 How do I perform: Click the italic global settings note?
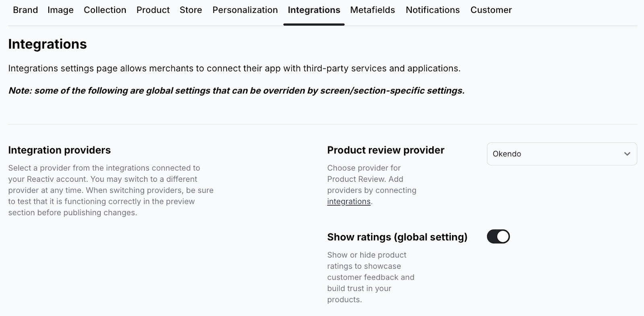[236, 91]
